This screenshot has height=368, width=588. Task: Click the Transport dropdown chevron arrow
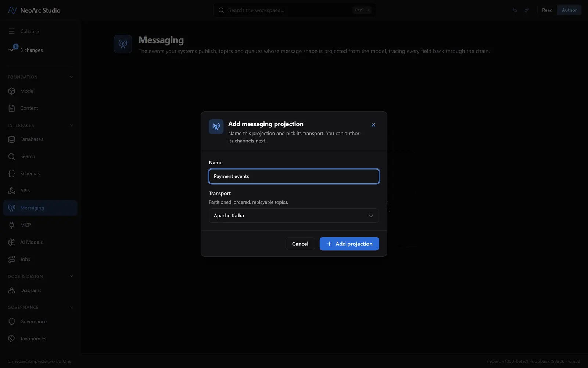click(371, 216)
